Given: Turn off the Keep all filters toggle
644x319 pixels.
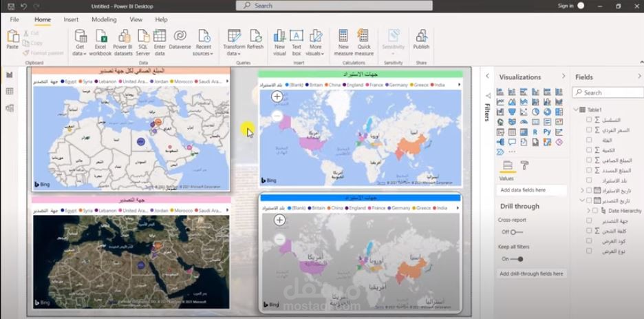Looking at the screenshot, I should click(517, 259).
